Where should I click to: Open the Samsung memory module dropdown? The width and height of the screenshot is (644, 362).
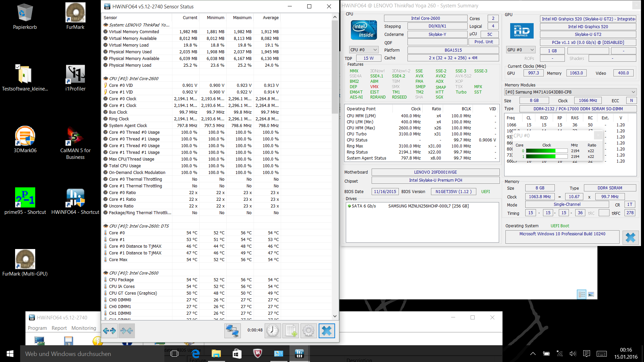[570, 92]
